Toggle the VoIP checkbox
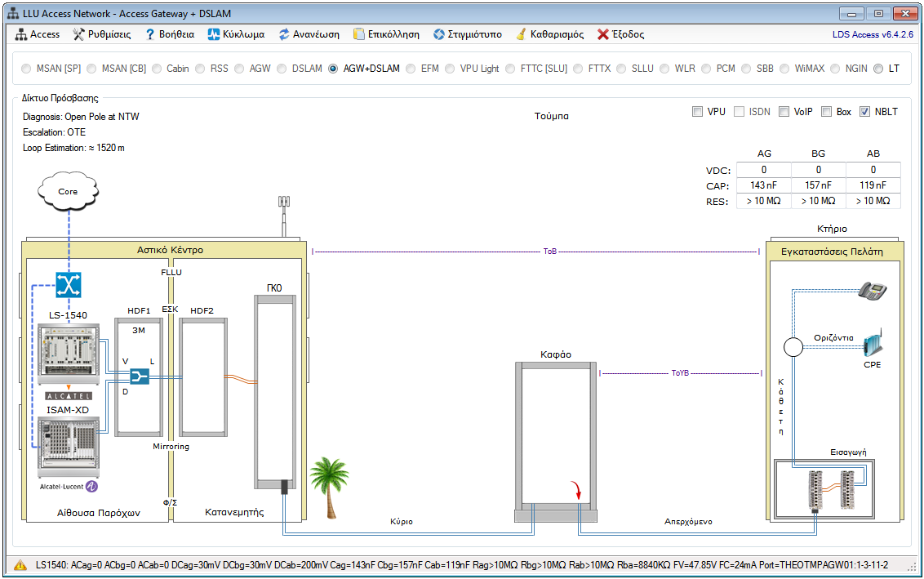This screenshot has height=579, width=924. [784, 112]
